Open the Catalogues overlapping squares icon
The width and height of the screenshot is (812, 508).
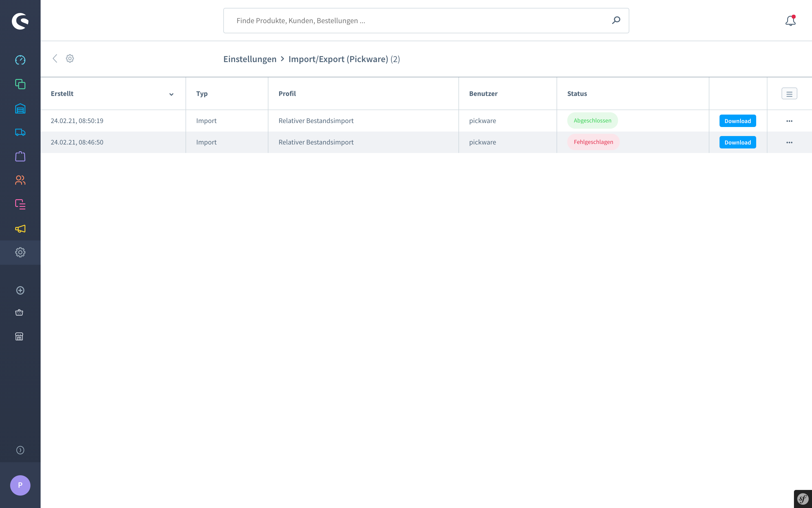(20, 84)
